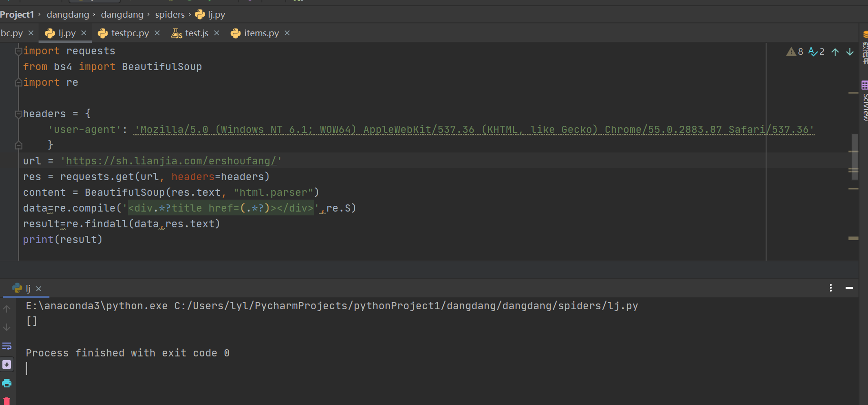
Task: Click the requests.get(url, headers=headers) line
Action: 146,177
